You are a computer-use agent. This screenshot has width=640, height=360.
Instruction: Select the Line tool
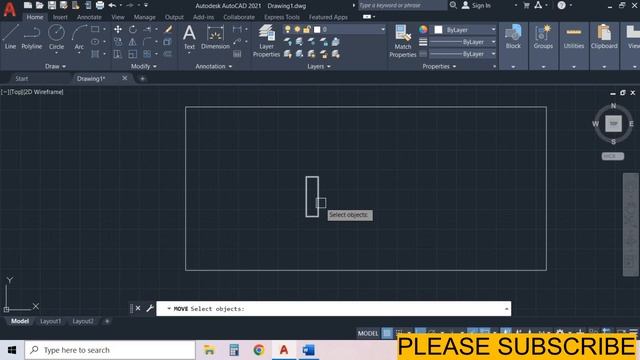tap(10, 37)
